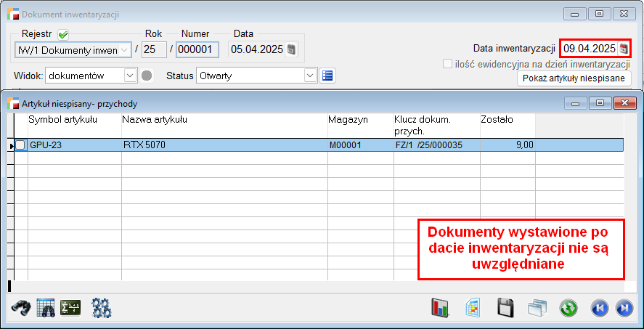The image size is (644, 329).
Task: Sort by 'Symbol artykułu' column header
Action: pyautogui.click(x=62, y=119)
